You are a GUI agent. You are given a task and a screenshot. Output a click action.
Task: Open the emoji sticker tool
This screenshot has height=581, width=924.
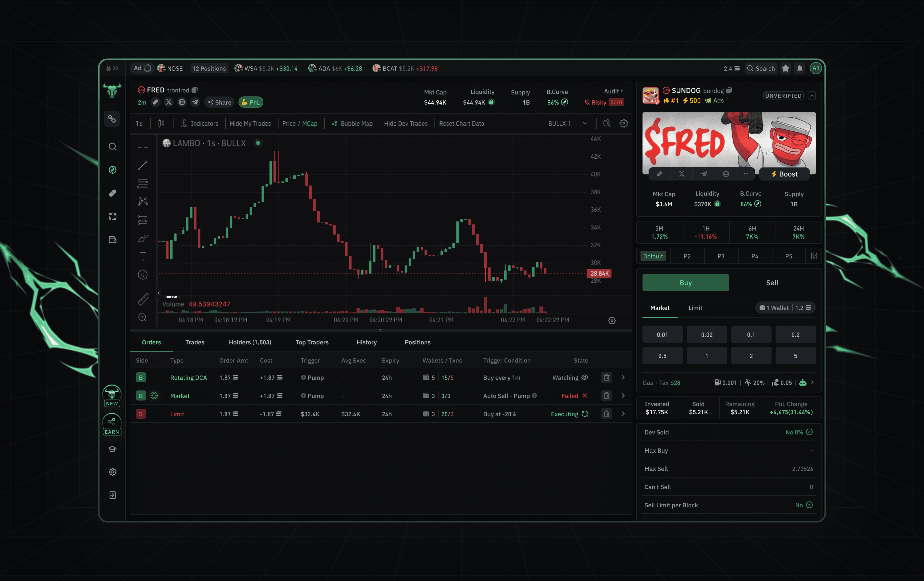[143, 275]
